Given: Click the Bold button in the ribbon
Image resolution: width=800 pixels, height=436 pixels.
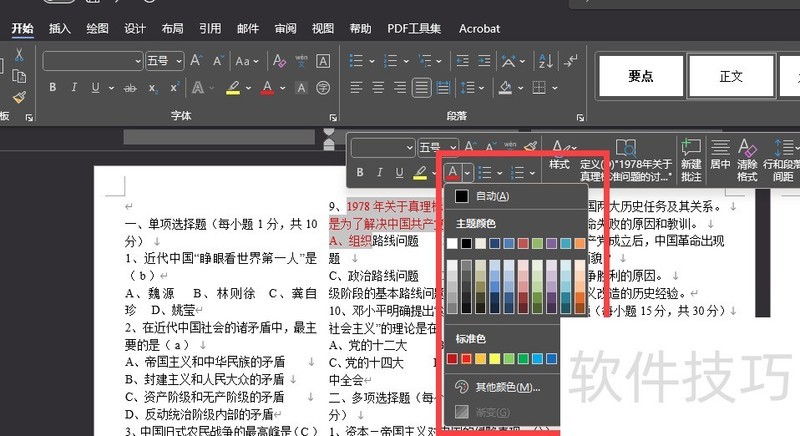Looking at the screenshot, I should tap(52, 87).
